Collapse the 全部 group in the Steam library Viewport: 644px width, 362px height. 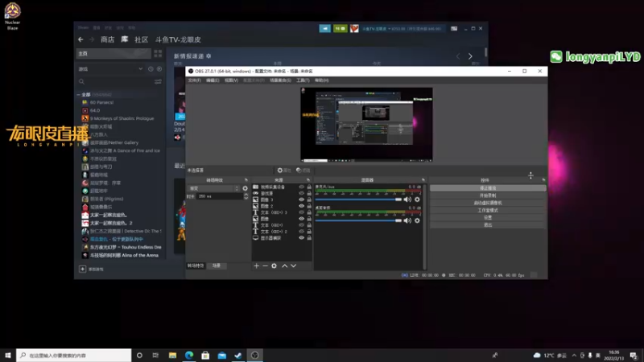[78, 95]
